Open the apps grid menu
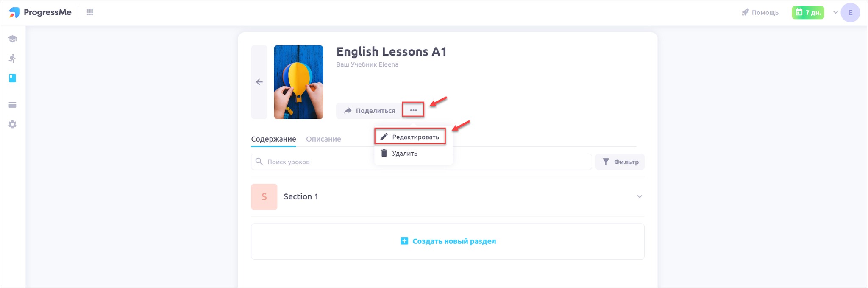868x288 pixels. pyautogui.click(x=90, y=12)
